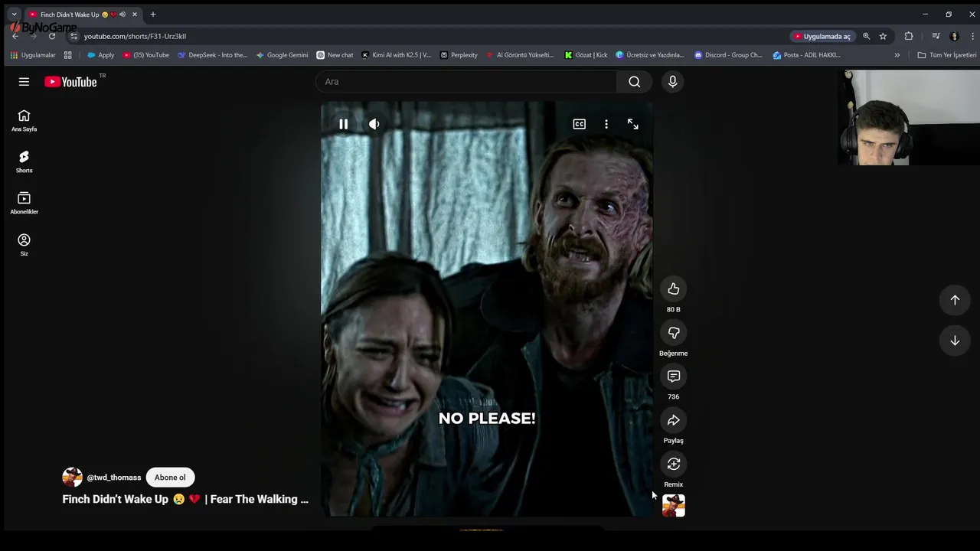
Task: Open the Tüm Yer İşaretleri folder
Action: (x=947, y=55)
